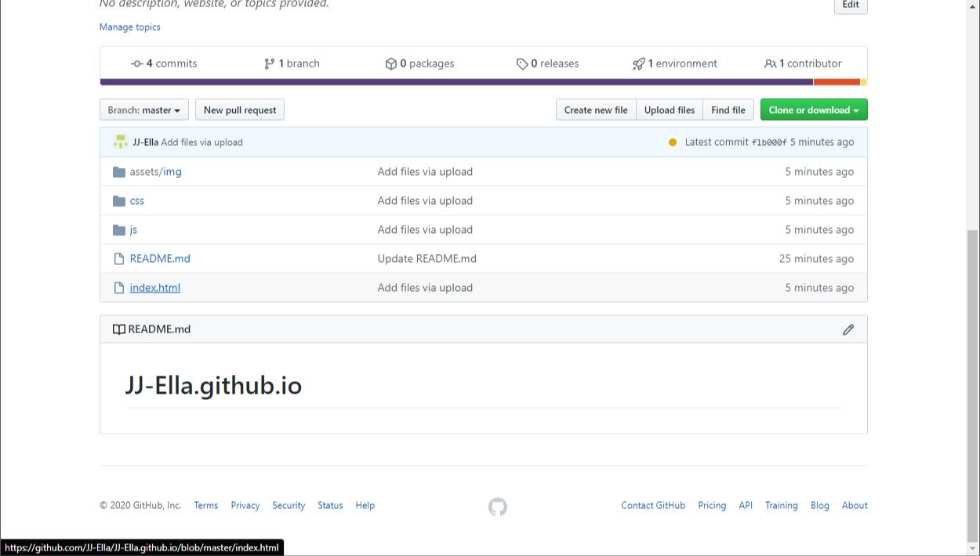Open the Manage topics link
Image resolution: width=980 pixels, height=556 pixels.
pyautogui.click(x=130, y=27)
